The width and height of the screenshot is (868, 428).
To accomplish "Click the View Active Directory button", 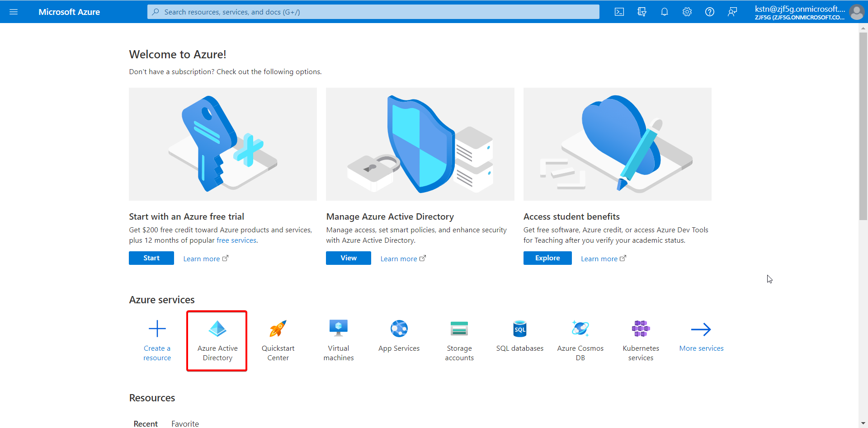I will coord(349,258).
